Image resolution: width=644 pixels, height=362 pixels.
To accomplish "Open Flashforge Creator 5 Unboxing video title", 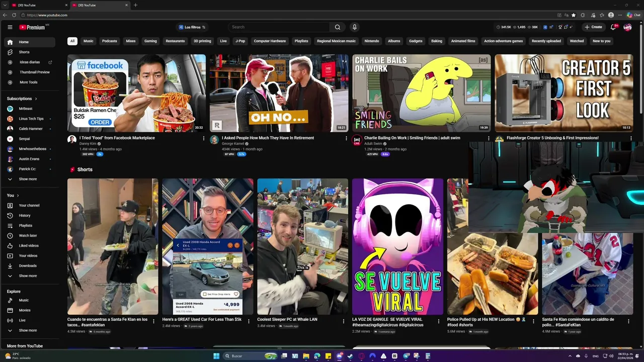I will tap(552, 138).
